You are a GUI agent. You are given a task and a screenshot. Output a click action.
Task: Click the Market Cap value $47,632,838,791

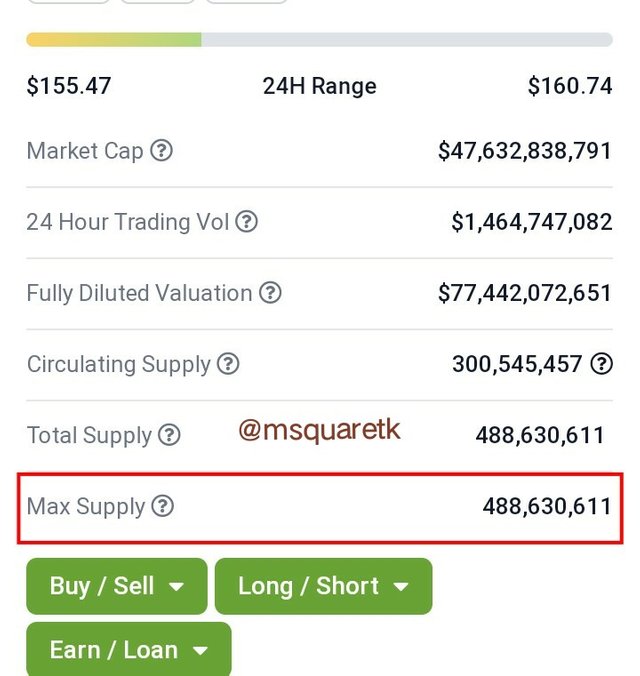coord(525,151)
